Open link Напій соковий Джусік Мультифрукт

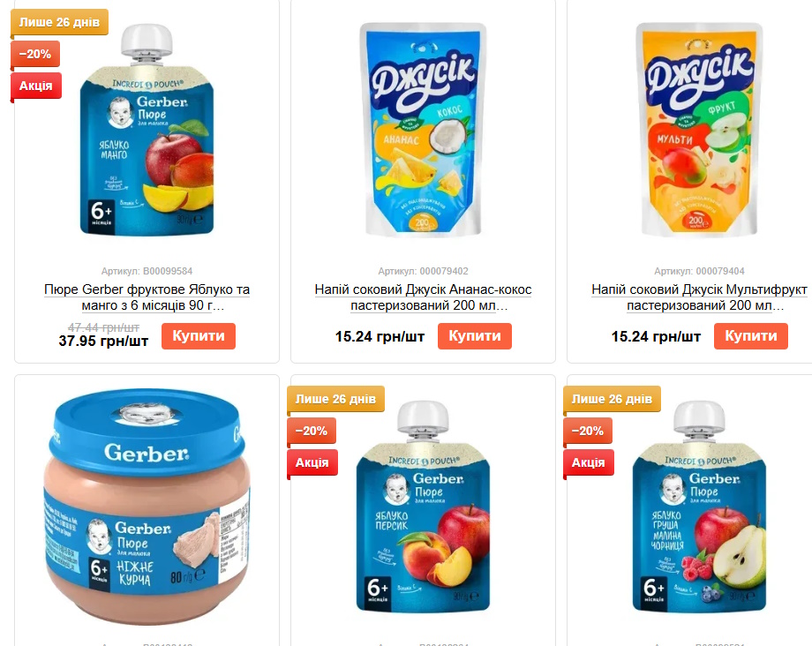[x=699, y=297]
